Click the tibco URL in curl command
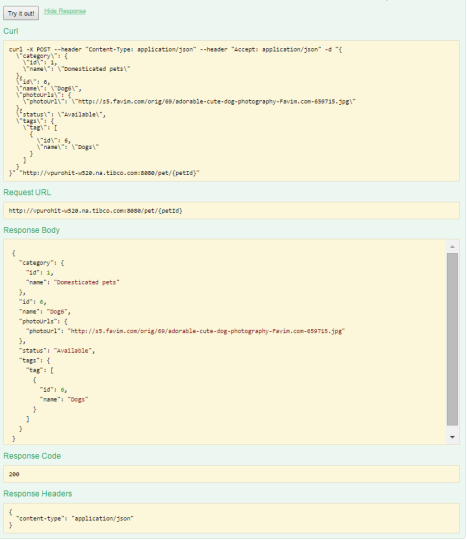This screenshot has height=540, width=467. click(x=110, y=173)
